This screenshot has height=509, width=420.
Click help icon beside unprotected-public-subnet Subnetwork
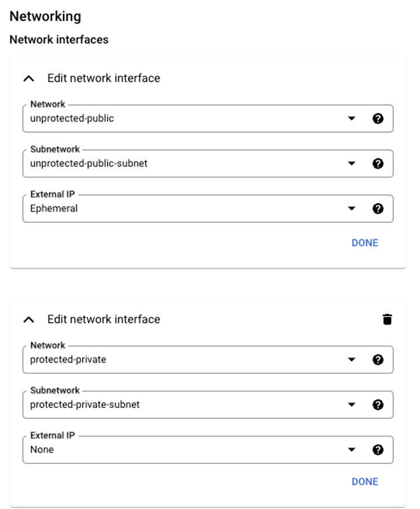(x=378, y=163)
